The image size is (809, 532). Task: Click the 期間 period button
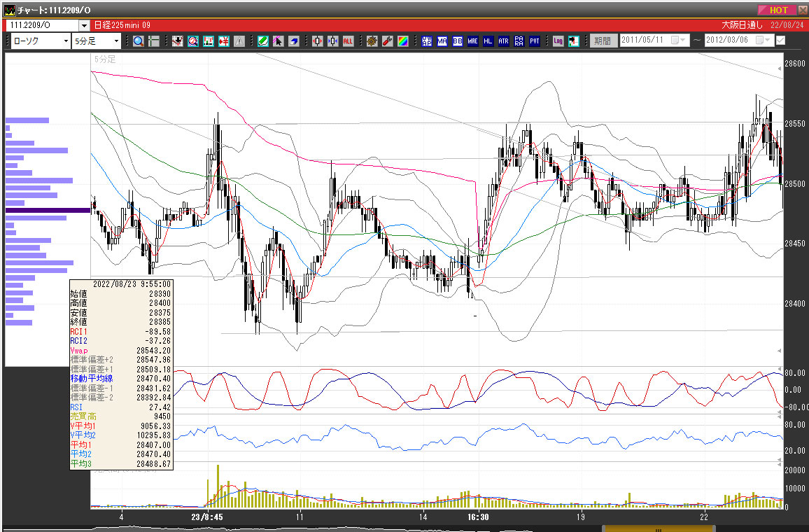tap(603, 41)
